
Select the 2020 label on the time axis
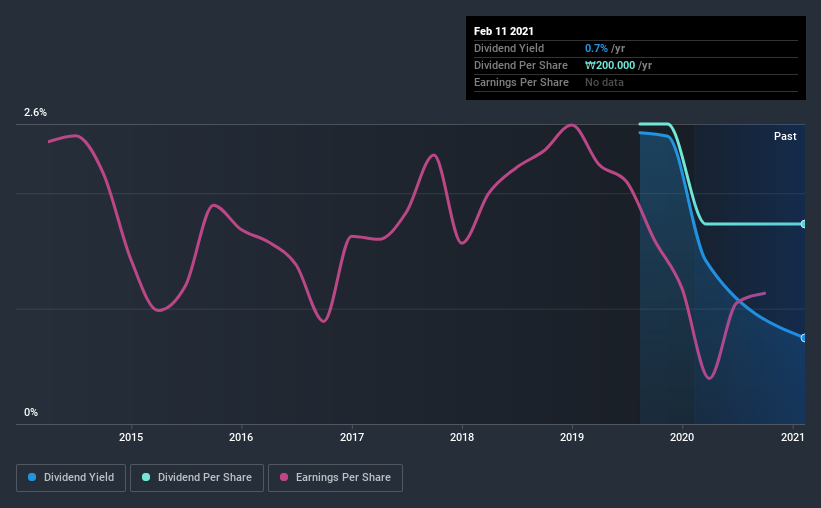pyautogui.click(x=682, y=437)
